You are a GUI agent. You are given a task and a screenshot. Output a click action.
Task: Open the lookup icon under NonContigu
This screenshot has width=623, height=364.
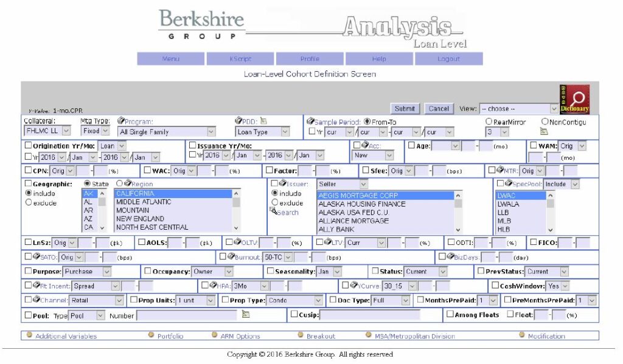click(x=543, y=131)
